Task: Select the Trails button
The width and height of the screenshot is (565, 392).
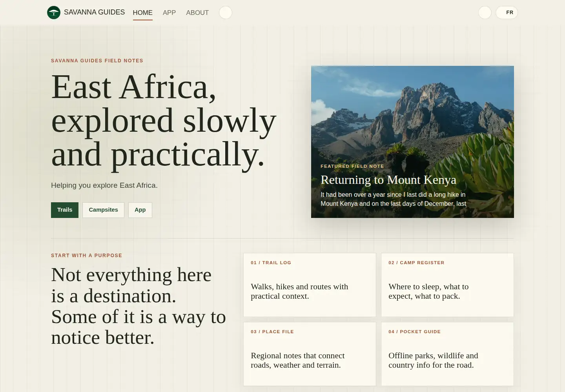Action: tap(65, 210)
